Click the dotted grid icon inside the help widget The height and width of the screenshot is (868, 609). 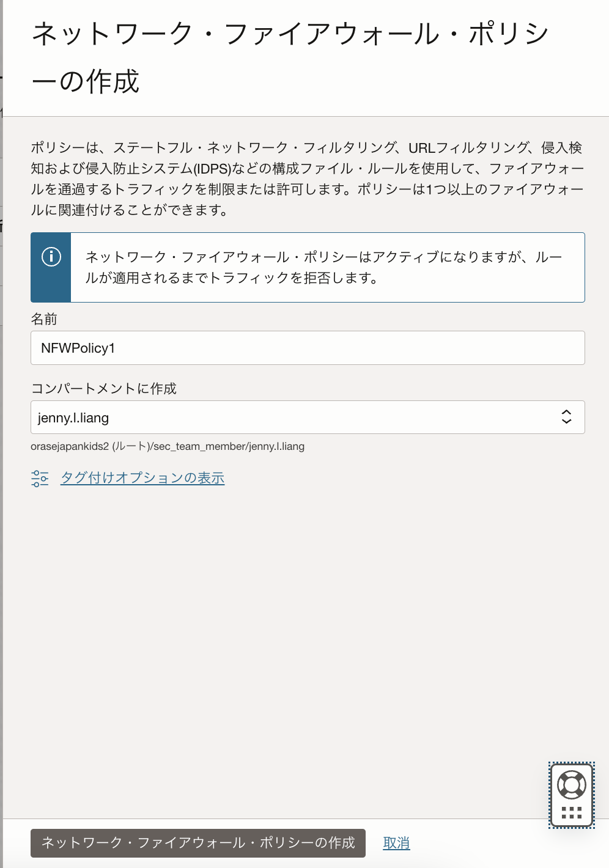pos(571,813)
